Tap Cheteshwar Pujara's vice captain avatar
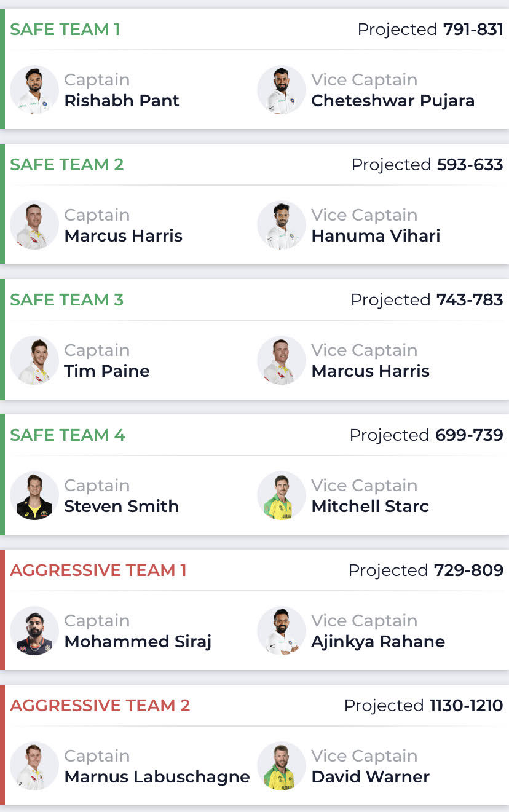 (x=282, y=90)
